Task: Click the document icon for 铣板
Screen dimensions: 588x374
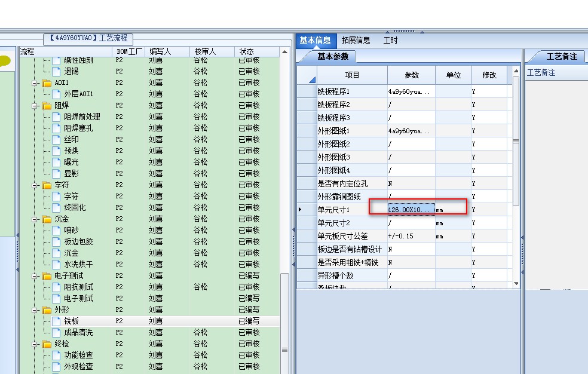Action: coord(56,321)
